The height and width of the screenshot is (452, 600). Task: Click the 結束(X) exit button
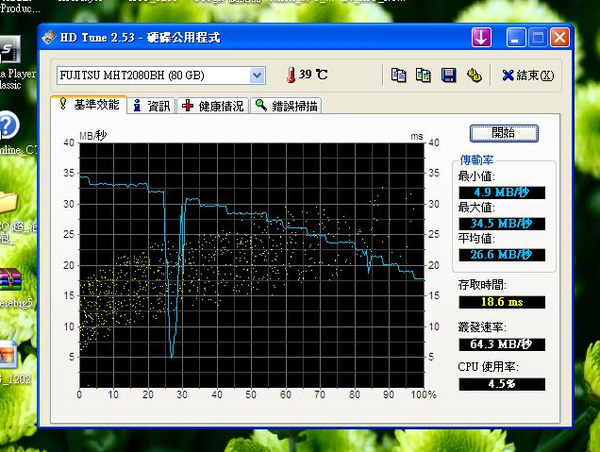pyautogui.click(x=528, y=75)
